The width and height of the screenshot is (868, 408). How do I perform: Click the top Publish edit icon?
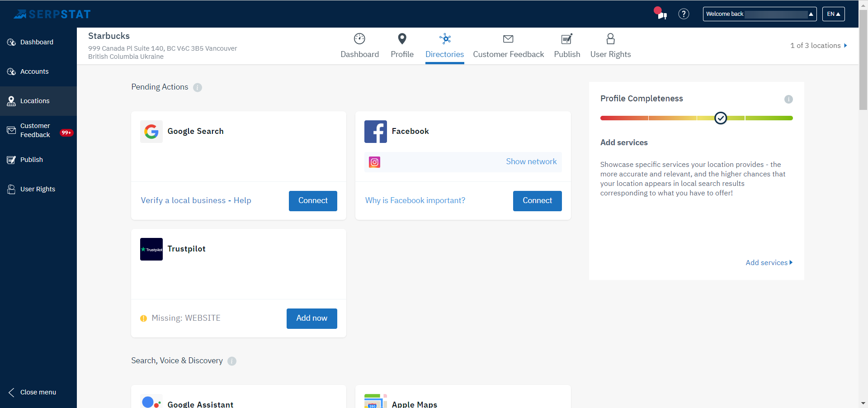tap(567, 39)
